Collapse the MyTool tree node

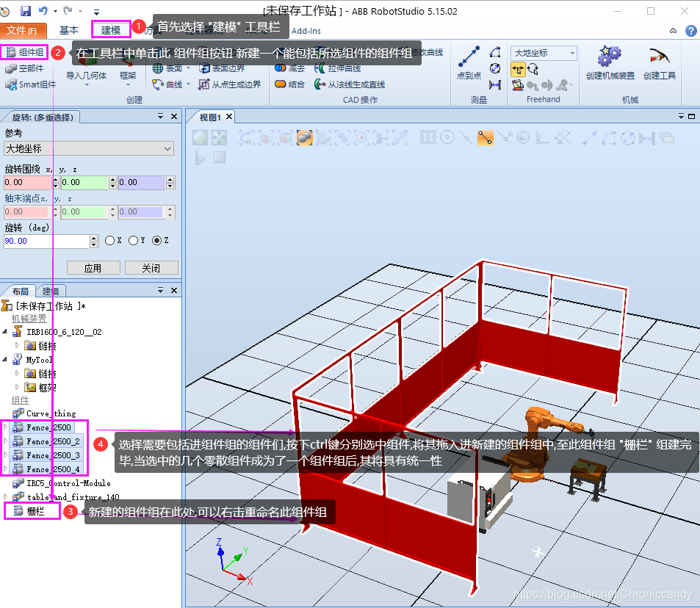coord(5,359)
